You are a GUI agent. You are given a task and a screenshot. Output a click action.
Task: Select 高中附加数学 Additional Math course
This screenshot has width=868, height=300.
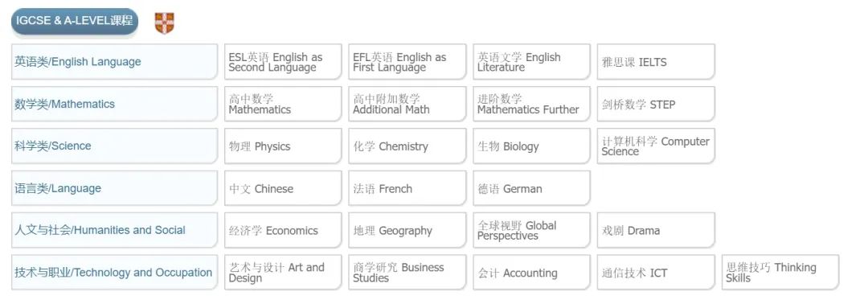tap(407, 104)
